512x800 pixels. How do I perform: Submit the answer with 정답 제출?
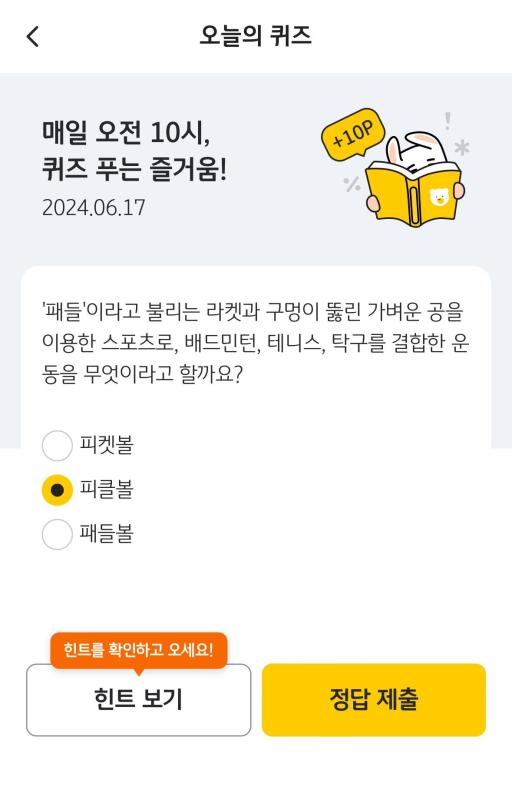click(374, 700)
